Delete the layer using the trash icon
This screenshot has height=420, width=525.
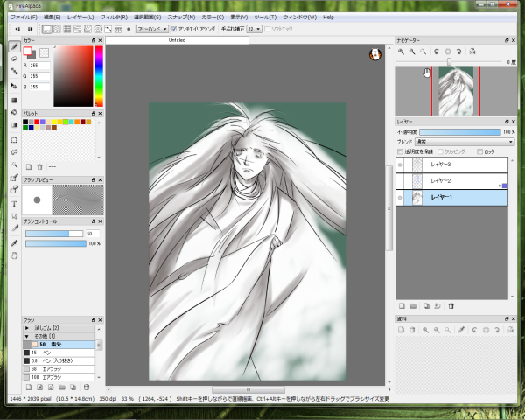(x=451, y=306)
